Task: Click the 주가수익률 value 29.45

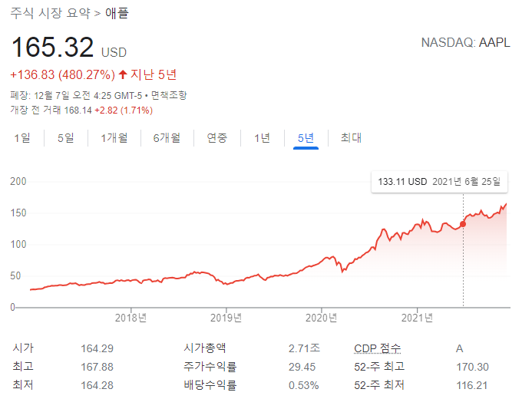Action: click(x=302, y=367)
